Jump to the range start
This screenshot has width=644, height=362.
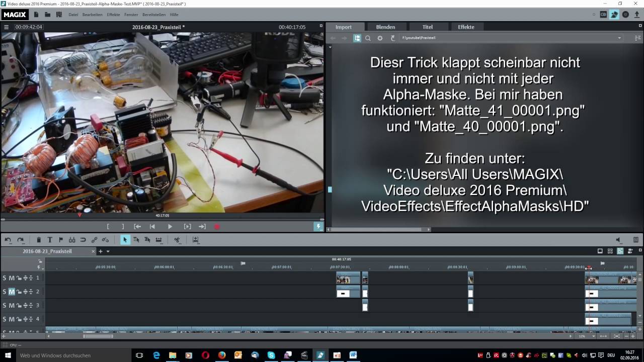137,227
